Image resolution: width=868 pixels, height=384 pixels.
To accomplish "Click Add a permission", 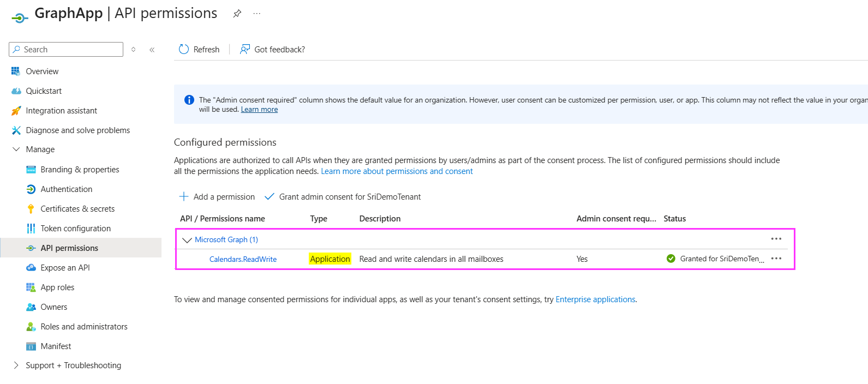I will click(x=217, y=196).
